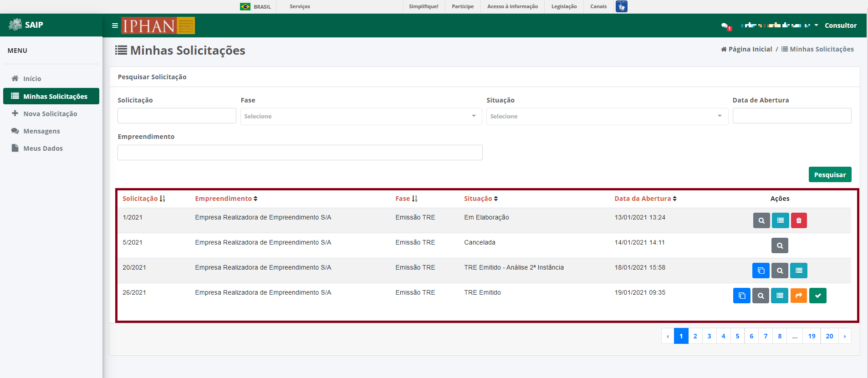
Task: Click the Em Elaboração status cell
Action: click(x=486, y=217)
